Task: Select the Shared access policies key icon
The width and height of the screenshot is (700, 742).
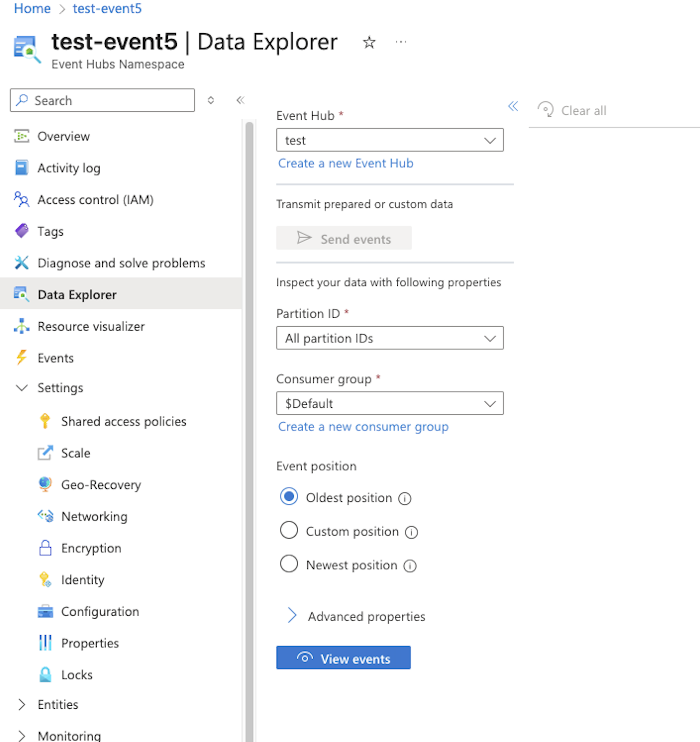Action: click(x=45, y=421)
